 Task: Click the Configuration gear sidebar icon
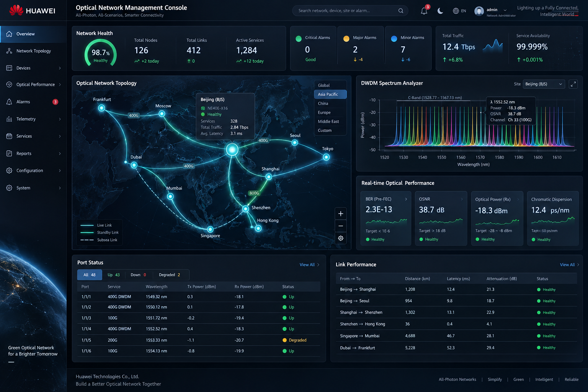(9, 171)
